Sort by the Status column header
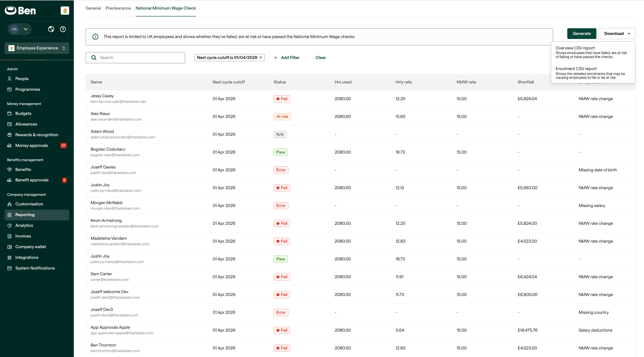The height and width of the screenshot is (357, 644). [x=280, y=82]
